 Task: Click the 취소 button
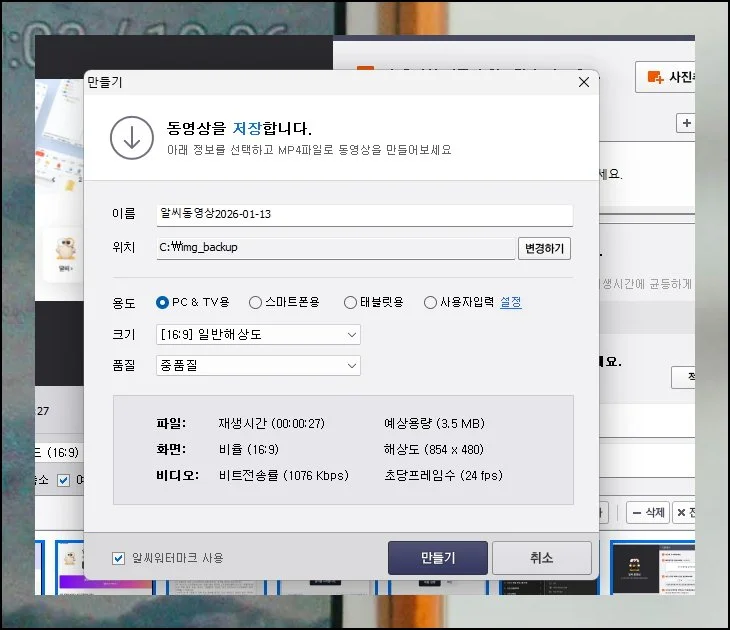[541, 558]
